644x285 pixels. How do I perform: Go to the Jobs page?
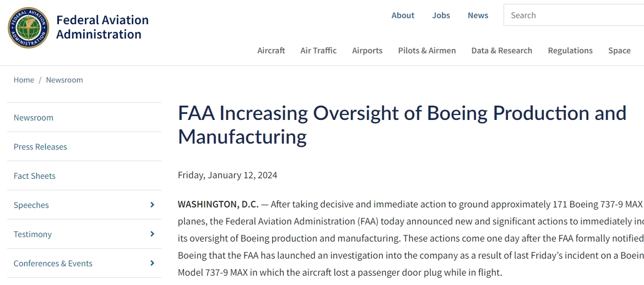pyautogui.click(x=441, y=15)
